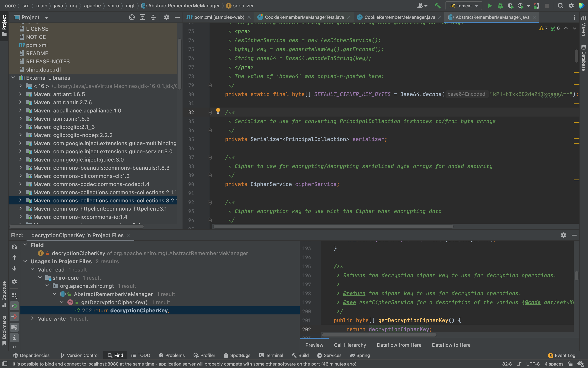
Task: Click the UTF-8 encoding in the status bar
Action: (x=533, y=364)
